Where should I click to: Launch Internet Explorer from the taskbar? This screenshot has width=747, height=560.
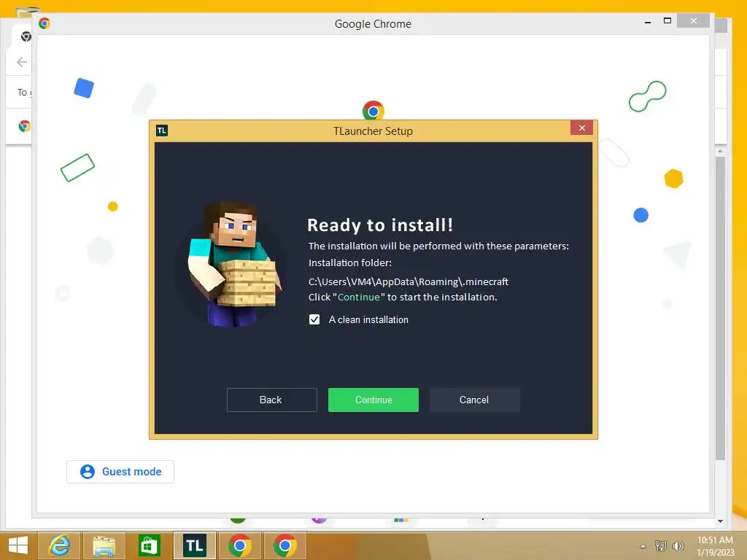[59, 545]
